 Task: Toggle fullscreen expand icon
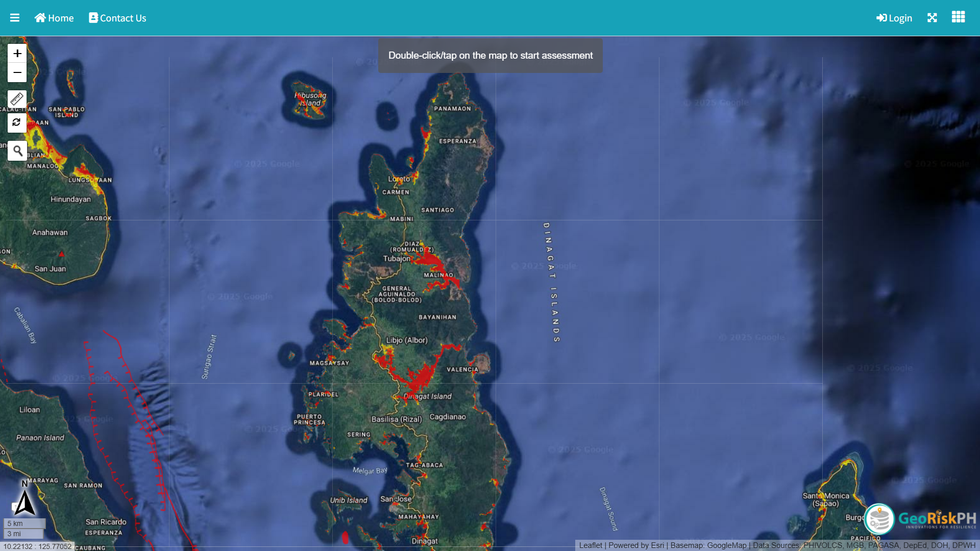(x=932, y=18)
